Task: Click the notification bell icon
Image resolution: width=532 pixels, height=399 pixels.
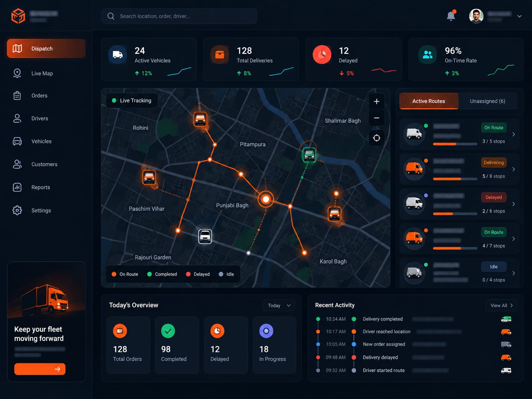Action: [x=451, y=16]
